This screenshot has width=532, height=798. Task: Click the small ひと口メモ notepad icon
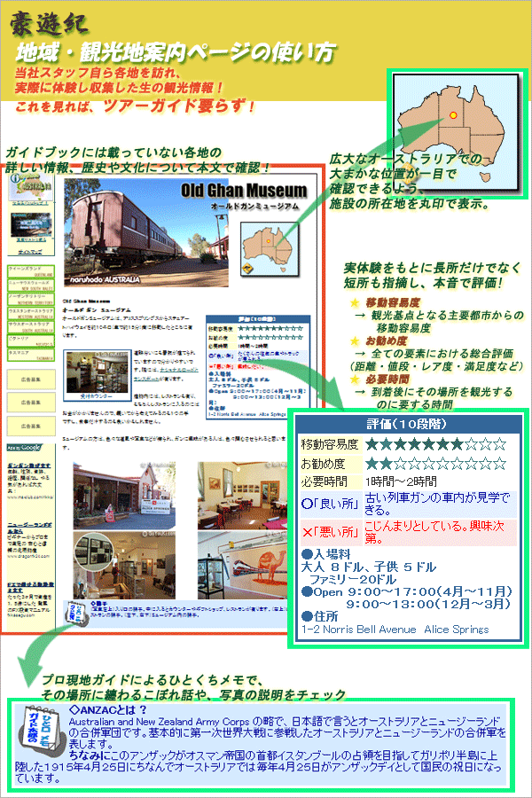[77, 614]
